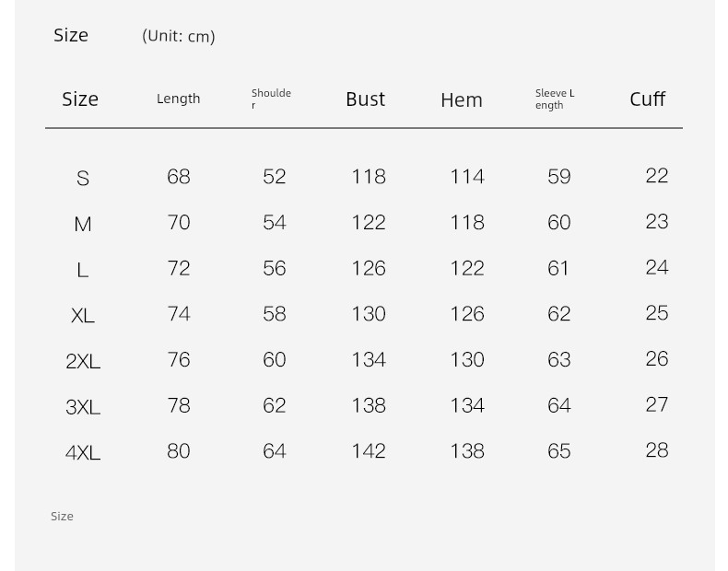
Task: Click hem value 126 for size XL
Action: [x=467, y=314]
